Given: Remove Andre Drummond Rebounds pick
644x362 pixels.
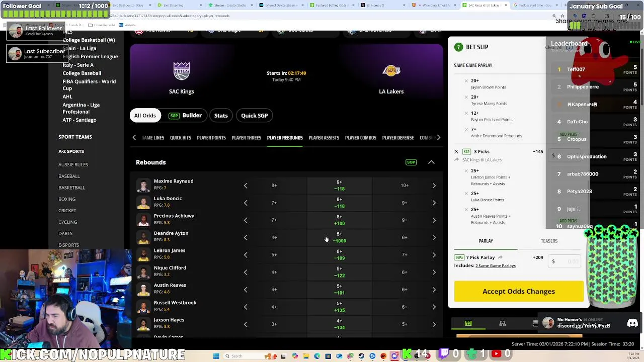Looking at the screenshot, I should (x=466, y=129).
